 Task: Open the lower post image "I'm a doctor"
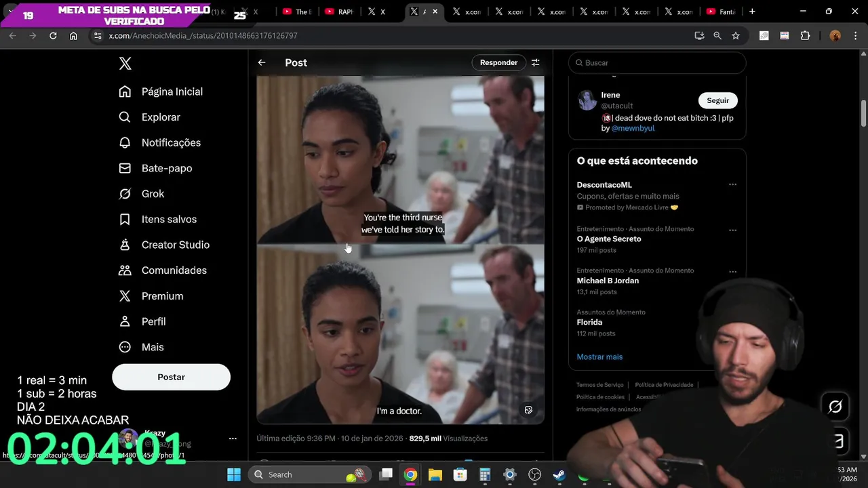400,334
